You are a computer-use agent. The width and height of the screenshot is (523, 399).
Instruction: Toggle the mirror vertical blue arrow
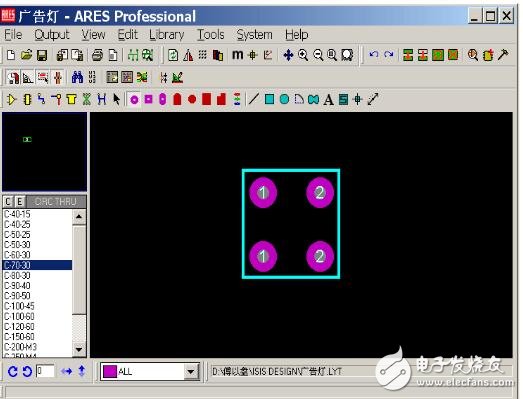click(x=82, y=371)
